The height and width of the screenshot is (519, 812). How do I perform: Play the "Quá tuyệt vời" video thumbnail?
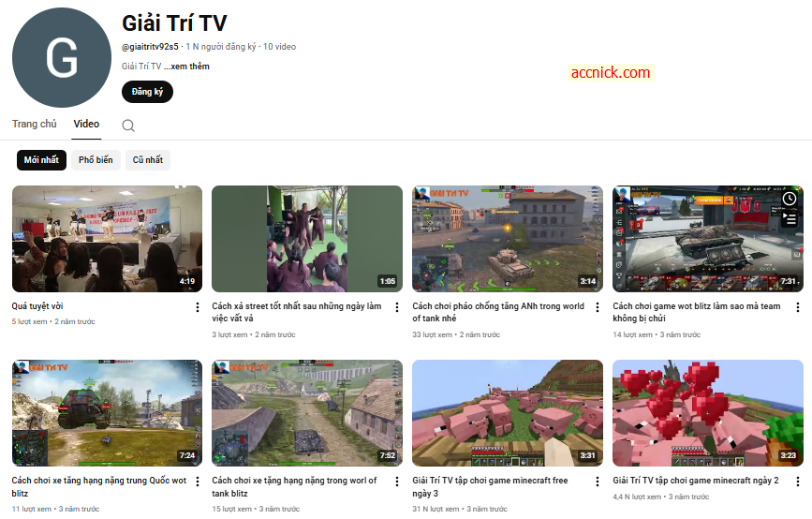coord(106,239)
